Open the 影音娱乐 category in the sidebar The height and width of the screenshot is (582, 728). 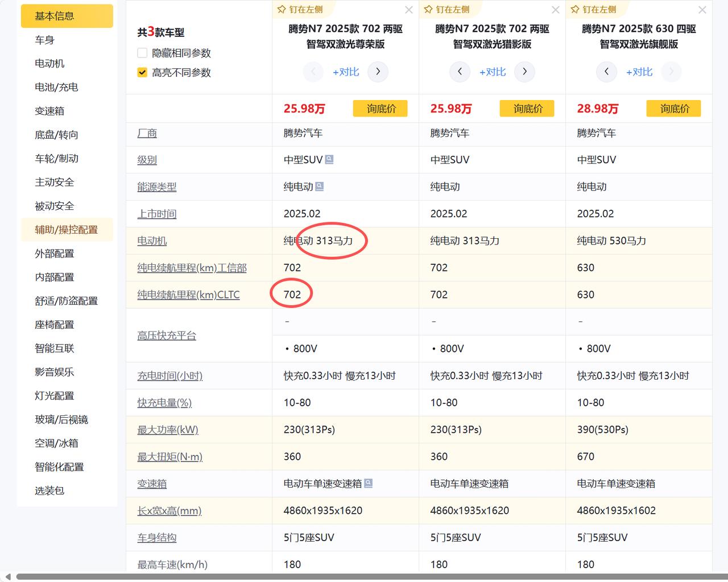point(54,372)
